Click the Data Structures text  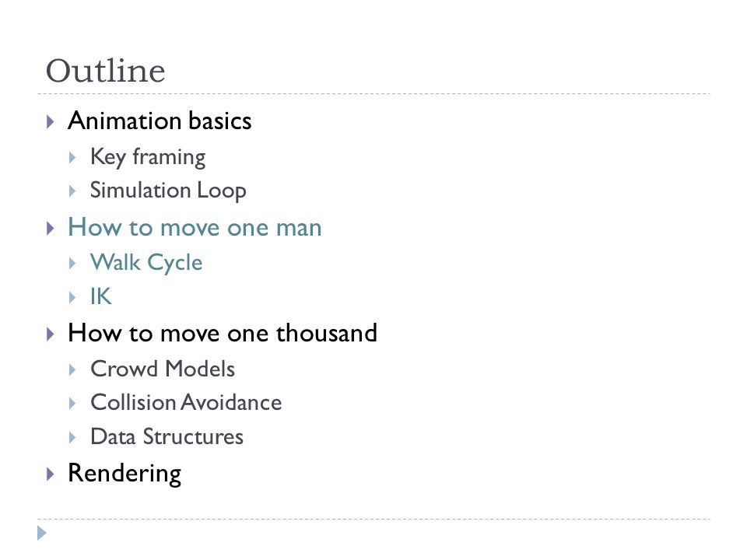tap(167, 436)
